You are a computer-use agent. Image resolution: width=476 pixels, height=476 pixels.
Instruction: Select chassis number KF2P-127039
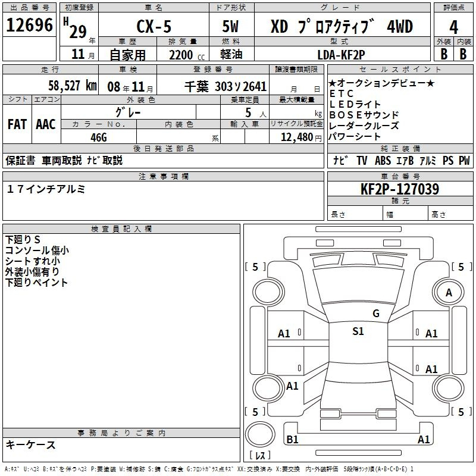click(x=400, y=189)
